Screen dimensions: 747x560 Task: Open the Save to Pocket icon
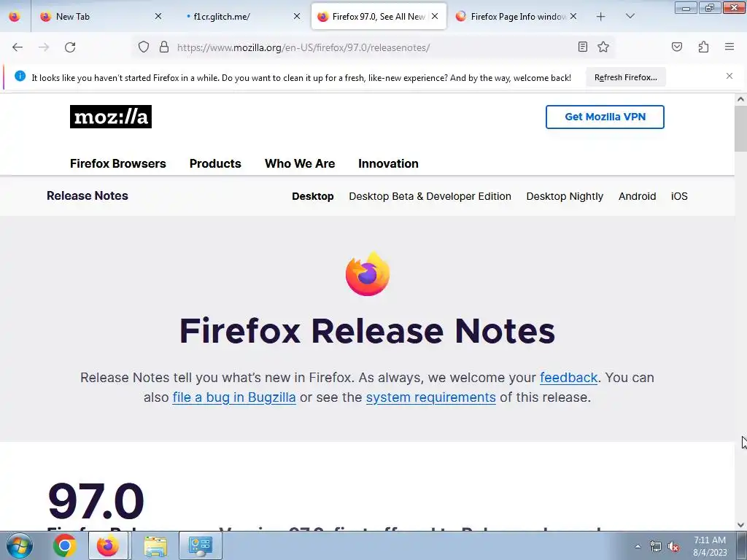tap(676, 47)
